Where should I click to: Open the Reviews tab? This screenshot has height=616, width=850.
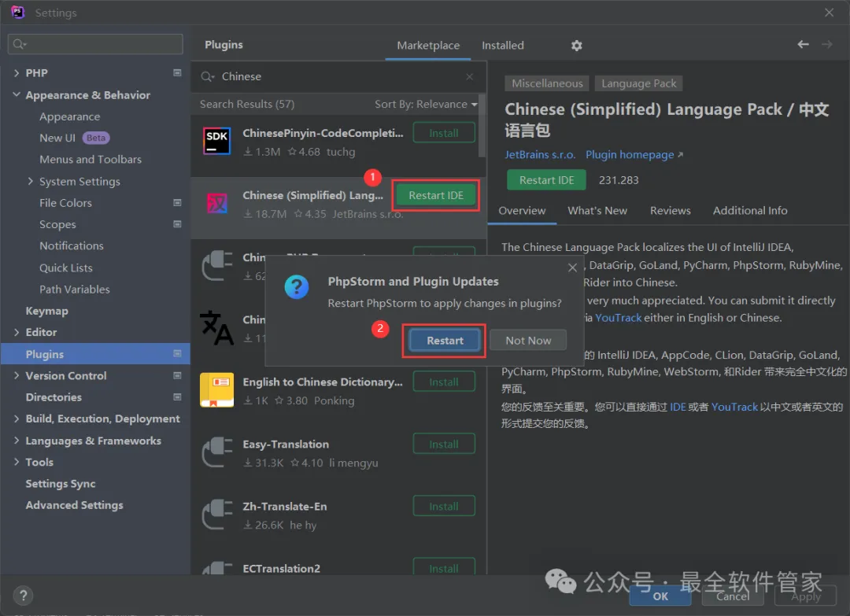coord(670,210)
